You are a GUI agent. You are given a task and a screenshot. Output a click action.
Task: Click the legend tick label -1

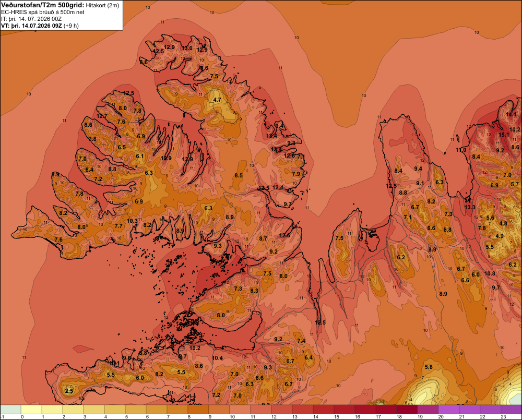pyautogui.click(x=2, y=417)
